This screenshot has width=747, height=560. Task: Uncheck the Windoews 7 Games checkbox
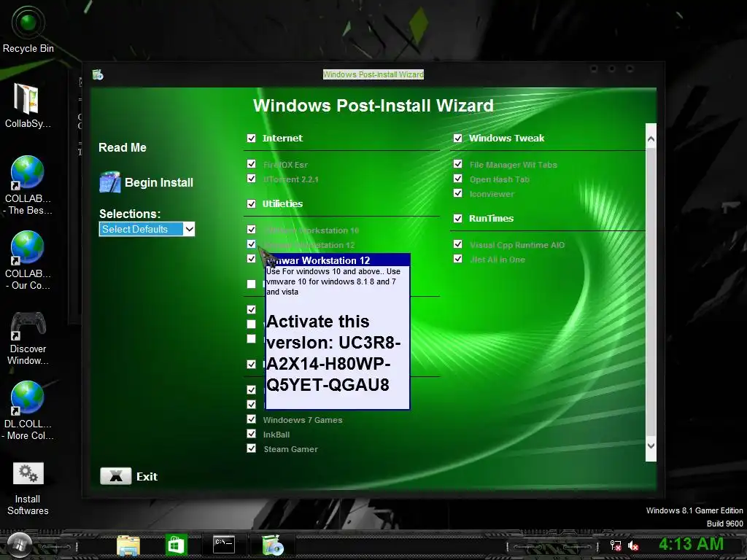[x=251, y=419]
